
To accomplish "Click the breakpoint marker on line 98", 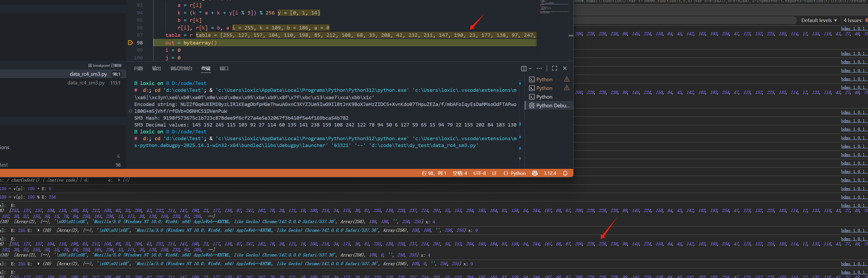I will point(130,43).
